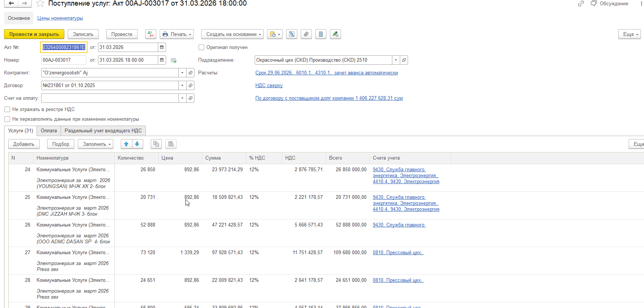Open the Счет на оплату record icon
The image size is (644, 308).
pos(190,98)
